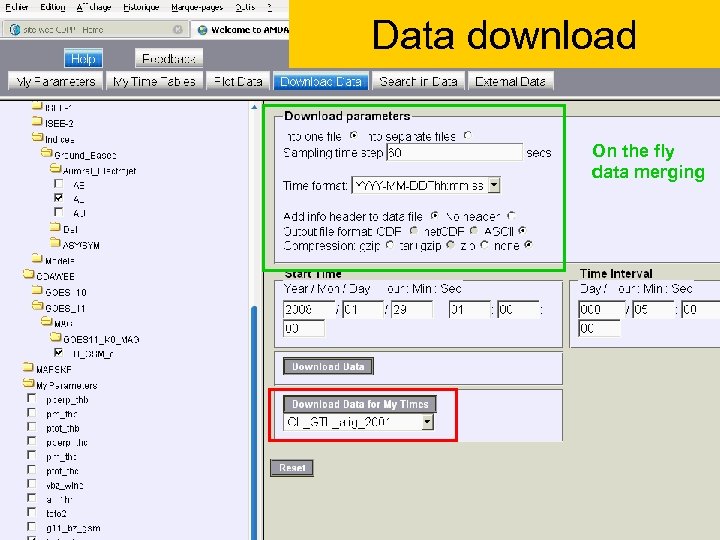
Task: Collapse the My Parameters folder in tree
Action: 28,383
